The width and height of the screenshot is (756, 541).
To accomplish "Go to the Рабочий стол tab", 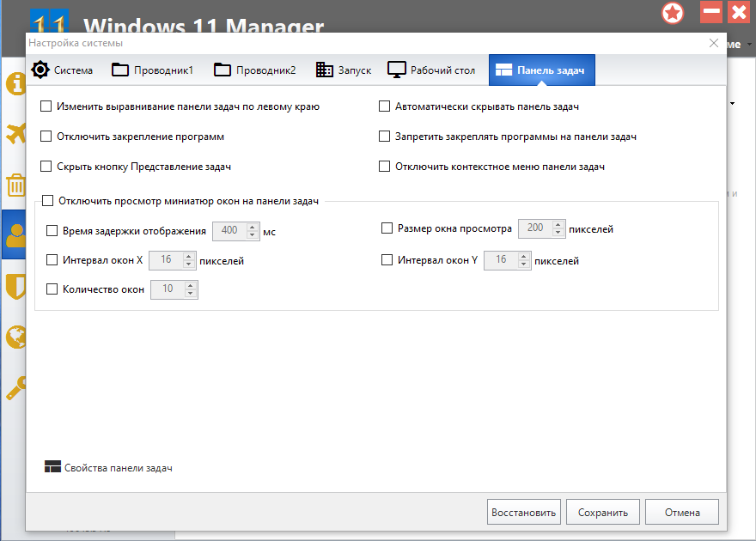I will click(431, 70).
